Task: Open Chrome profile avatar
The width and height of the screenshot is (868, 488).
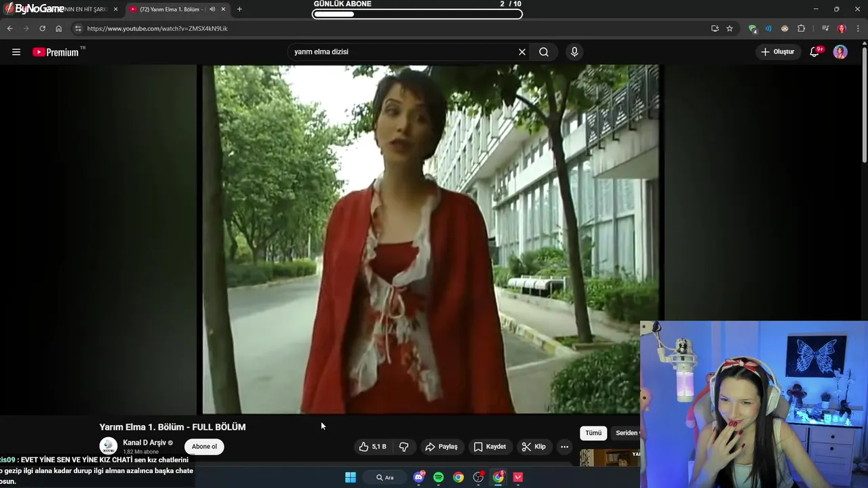Action: point(842,28)
